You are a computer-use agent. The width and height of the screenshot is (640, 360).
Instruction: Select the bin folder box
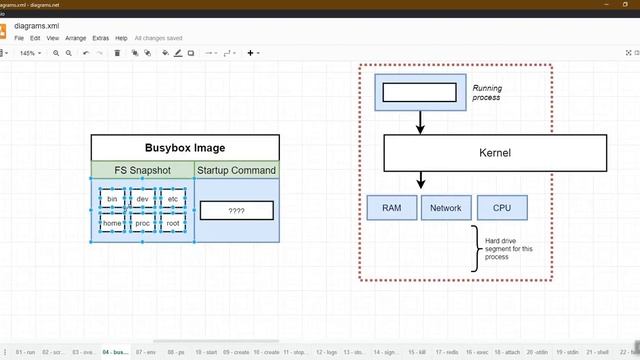112,199
